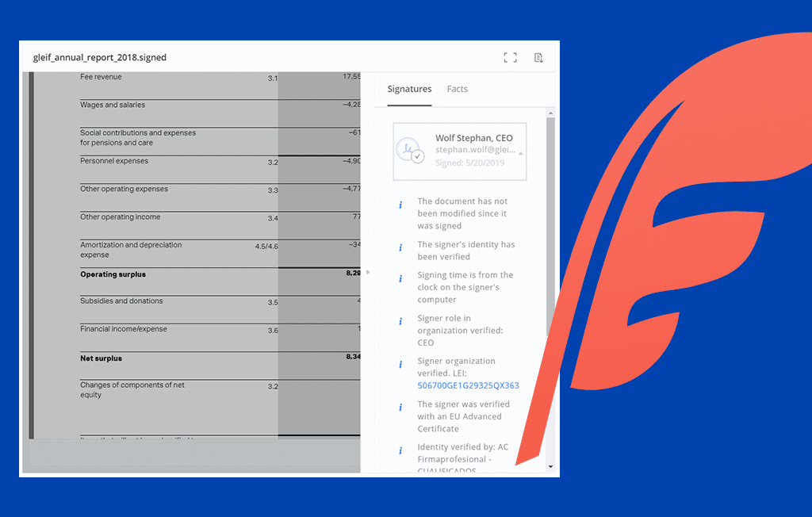Image resolution: width=812 pixels, height=517 pixels.
Task: Click info icon beside 'Identity verified by: AC Firmaprofesional'
Action: coord(400,450)
